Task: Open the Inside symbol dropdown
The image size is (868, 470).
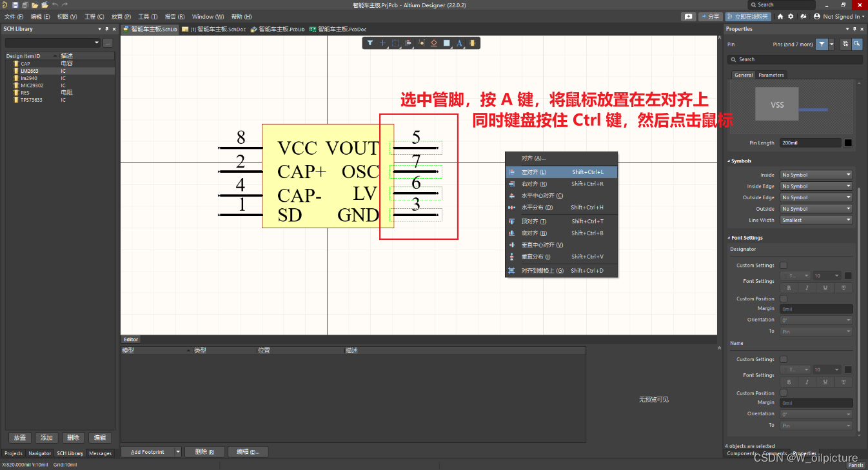Action: coord(816,175)
